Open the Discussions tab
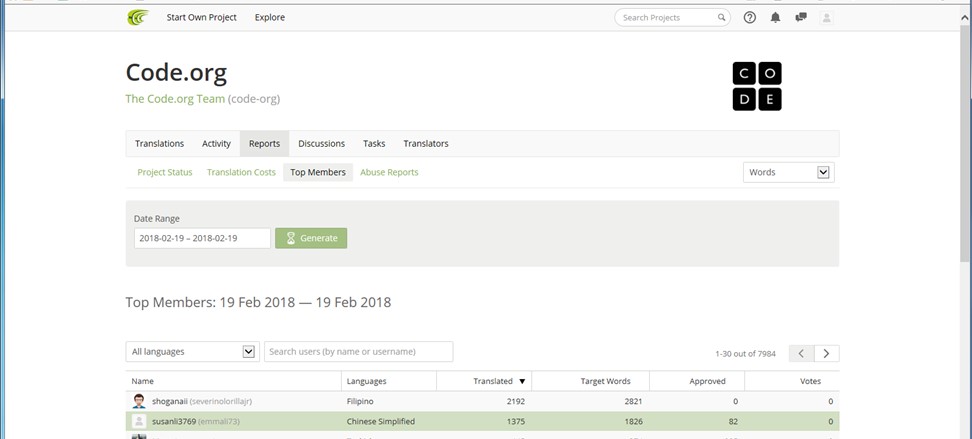The height and width of the screenshot is (439, 972). point(321,144)
